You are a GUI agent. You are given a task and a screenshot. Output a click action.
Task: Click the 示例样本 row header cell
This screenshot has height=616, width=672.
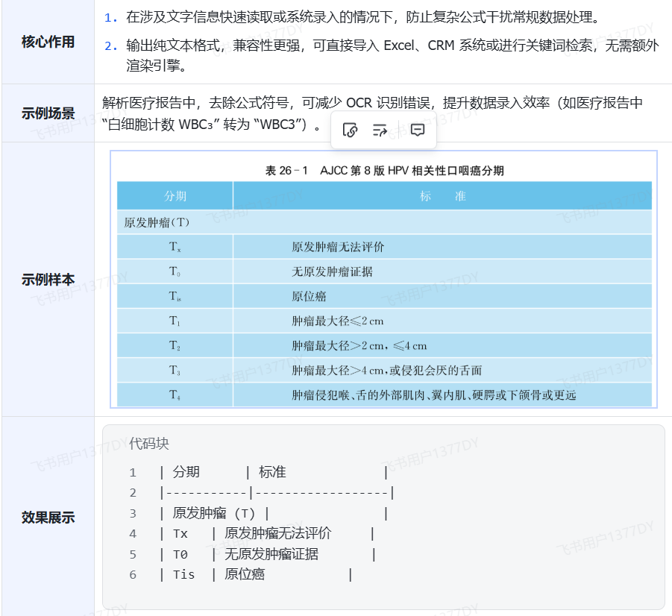click(x=48, y=280)
